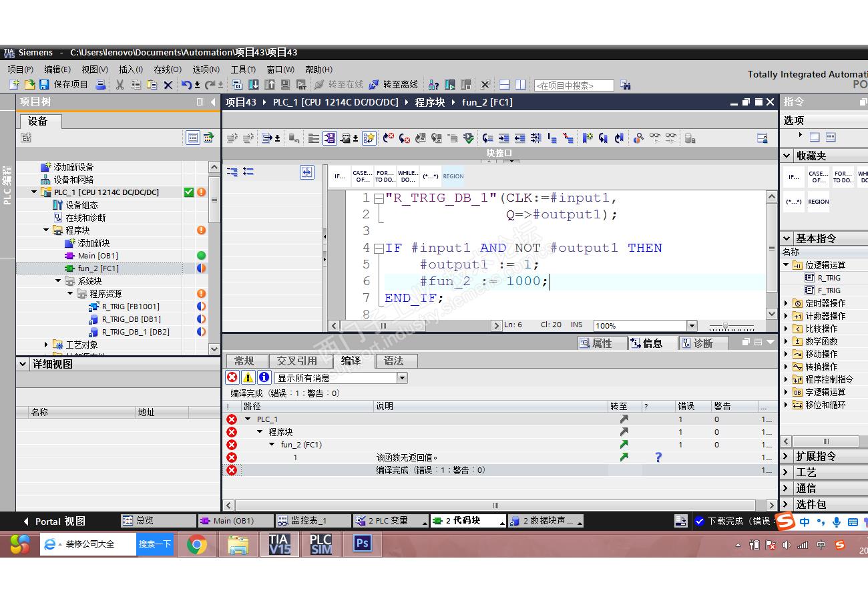Switch to Portal 视图

(54, 522)
